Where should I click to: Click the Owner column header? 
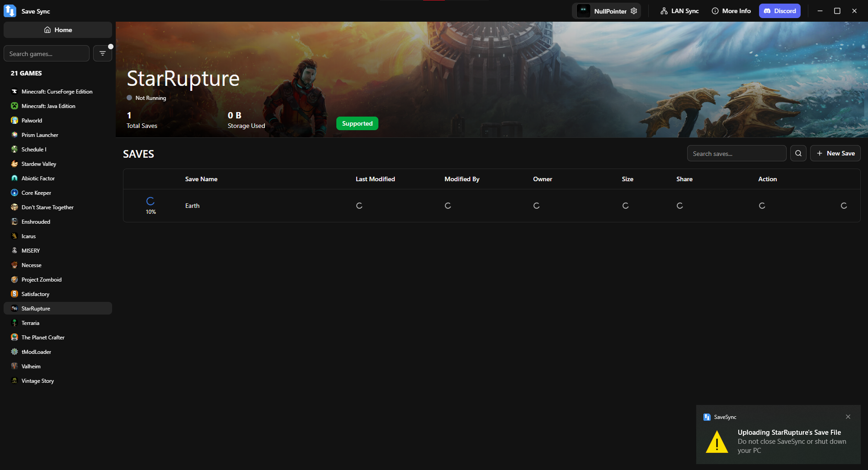(542, 179)
